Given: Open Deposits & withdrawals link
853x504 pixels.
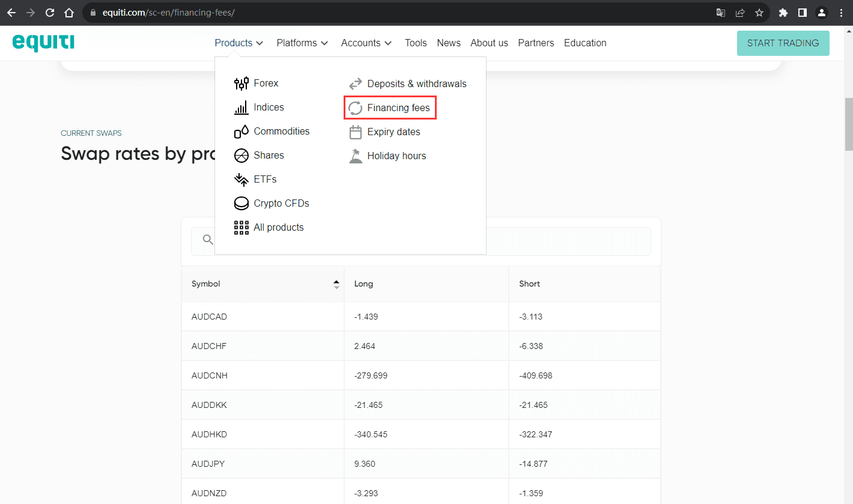Looking at the screenshot, I should 417,84.
